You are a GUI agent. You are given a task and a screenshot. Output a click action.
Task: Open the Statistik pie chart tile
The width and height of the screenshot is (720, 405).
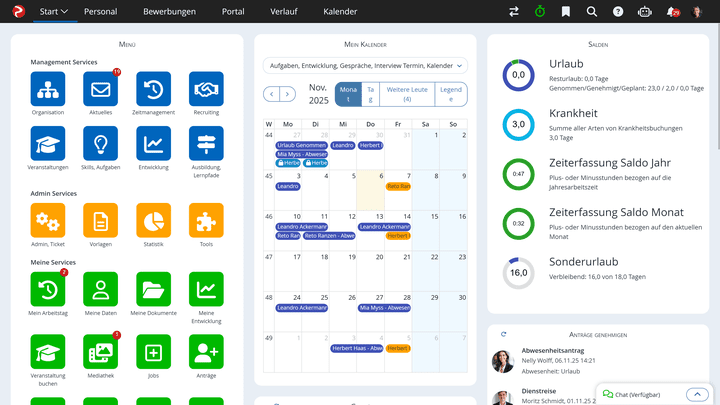pos(153,221)
